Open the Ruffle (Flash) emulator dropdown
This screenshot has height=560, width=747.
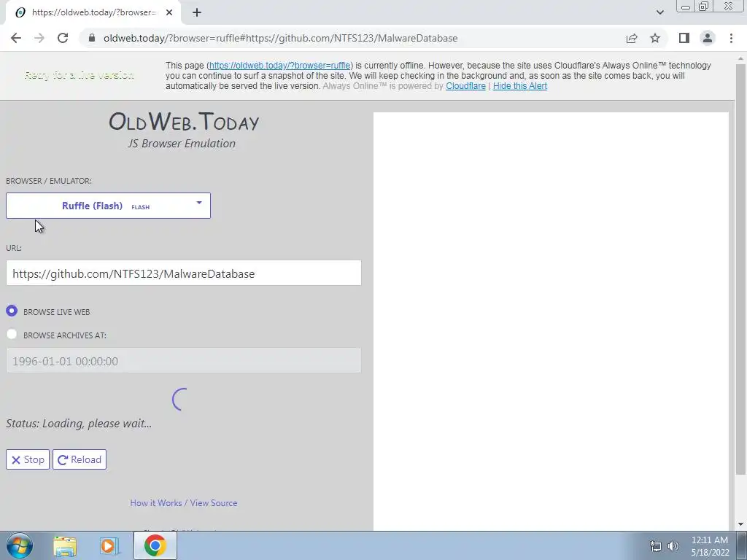point(108,206)
